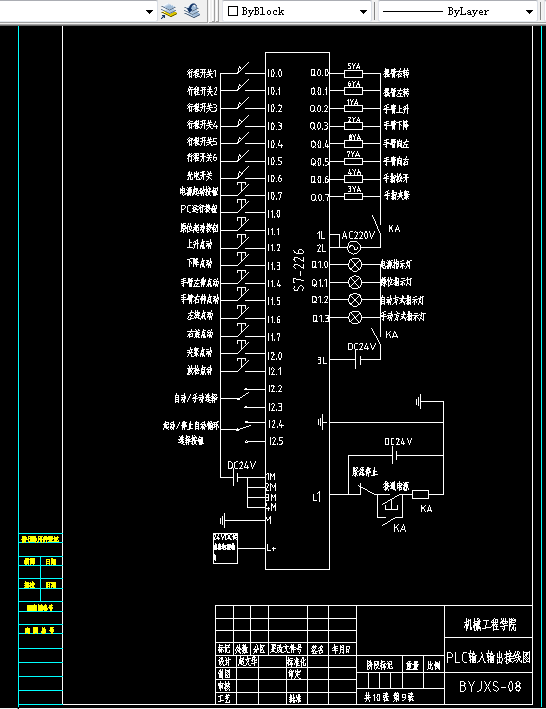
Task: Select the Q0.7 output terminal label
Action: [x=319, y=198]
